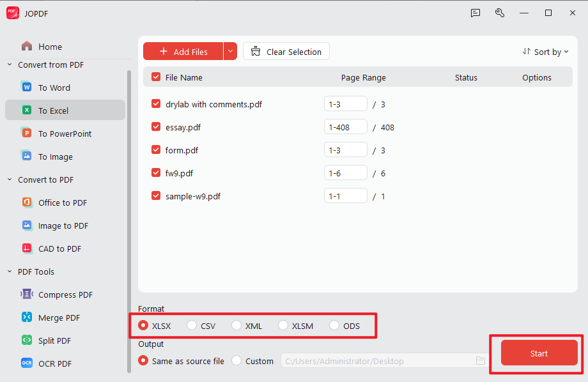Go to the Home page

click(x=50, y=47)
